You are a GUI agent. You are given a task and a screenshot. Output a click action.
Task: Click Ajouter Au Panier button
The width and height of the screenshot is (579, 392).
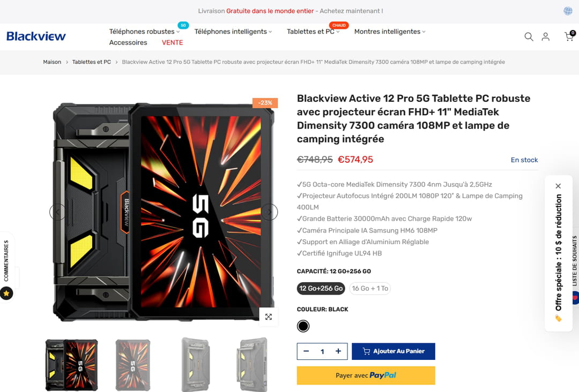point(394,351)
